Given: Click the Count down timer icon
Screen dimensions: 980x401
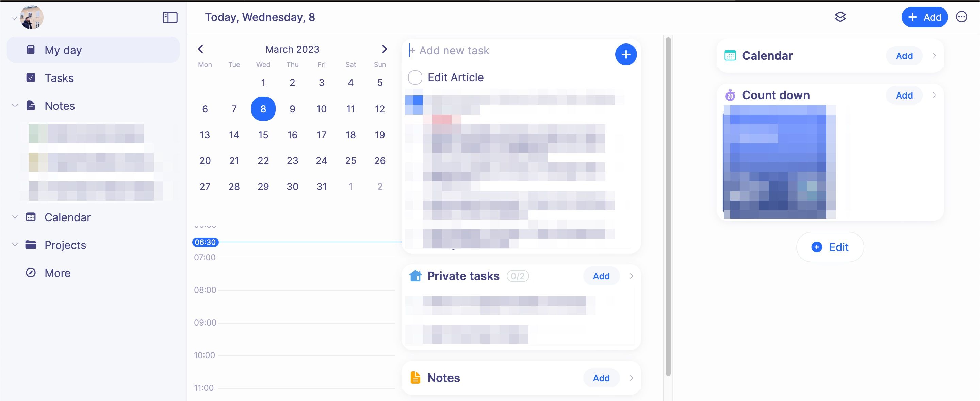Looking at the screenshot, I should pos(730,95).
